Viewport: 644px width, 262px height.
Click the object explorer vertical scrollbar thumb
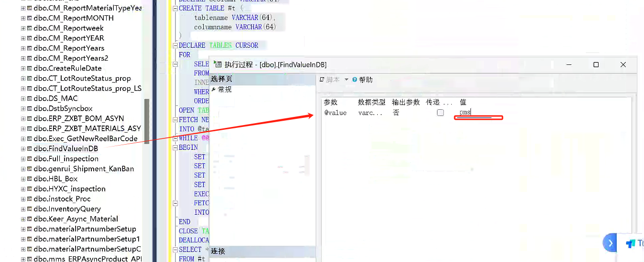(147, 121)
